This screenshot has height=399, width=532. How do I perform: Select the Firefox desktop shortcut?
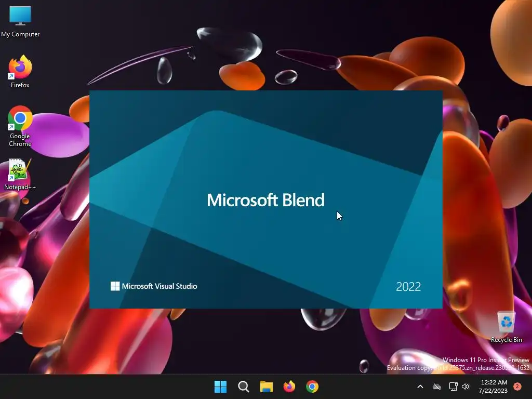20,72
